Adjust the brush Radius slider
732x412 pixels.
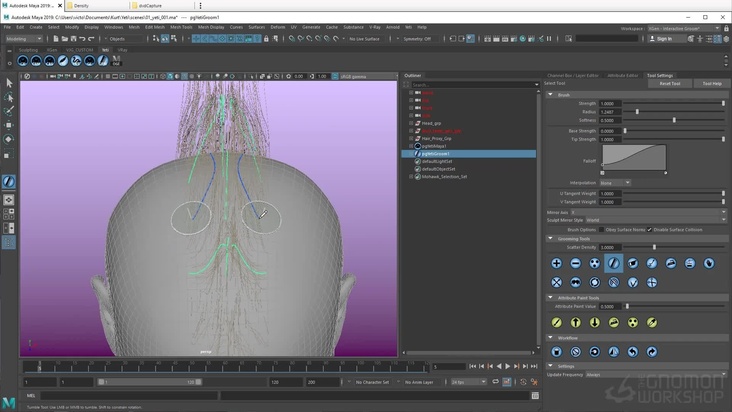coord(637,112)
